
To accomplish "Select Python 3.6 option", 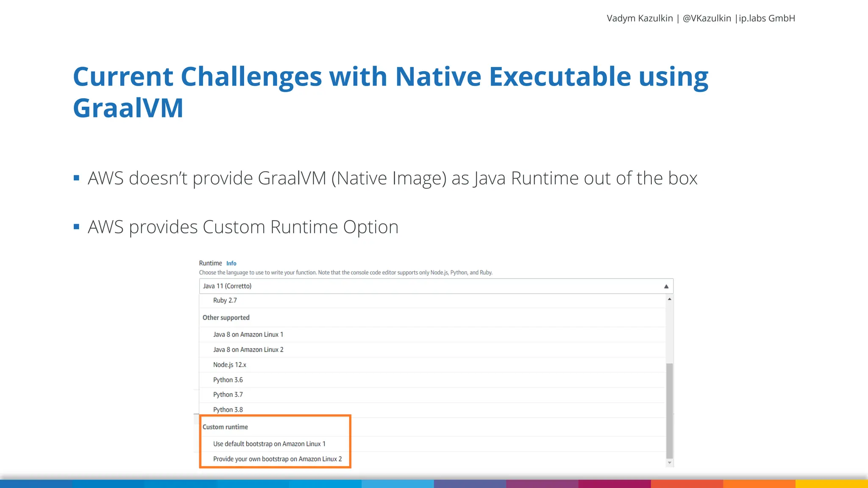I will (x=228, y=380).
